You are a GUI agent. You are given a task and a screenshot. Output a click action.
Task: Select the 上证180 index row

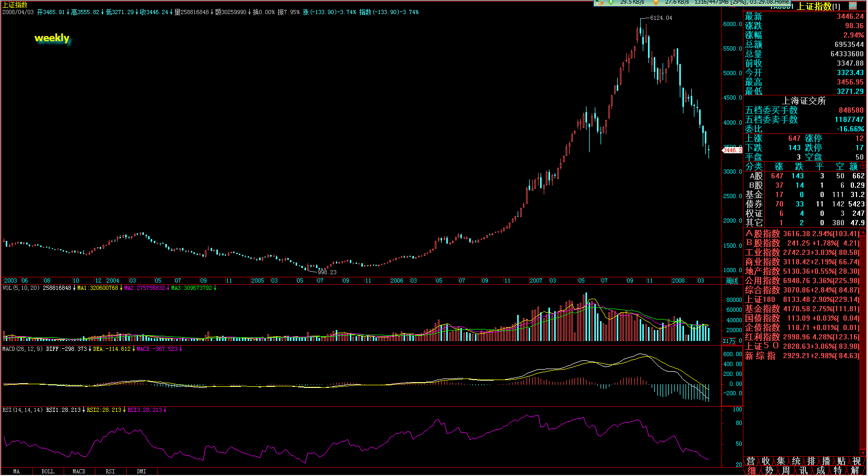point(802,299)
